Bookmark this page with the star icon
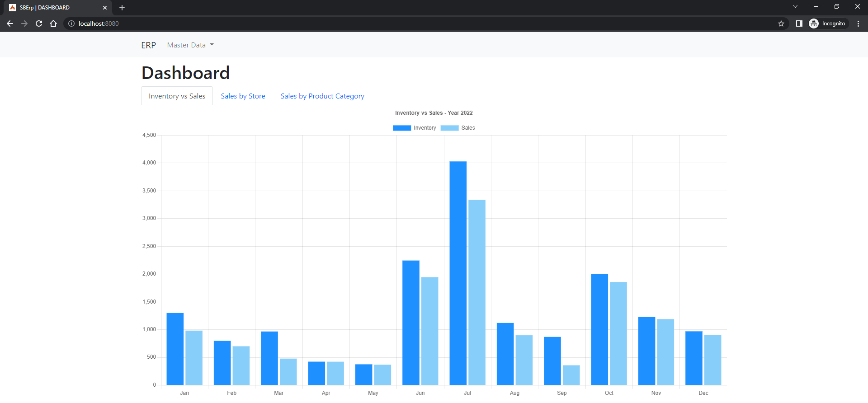This screenshot has width=868, height=403. tap(781, 23)
